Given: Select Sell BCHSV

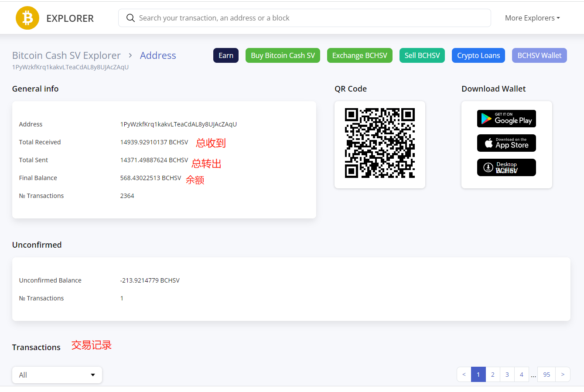Looking at the screenshot, I should click(422, 55).
